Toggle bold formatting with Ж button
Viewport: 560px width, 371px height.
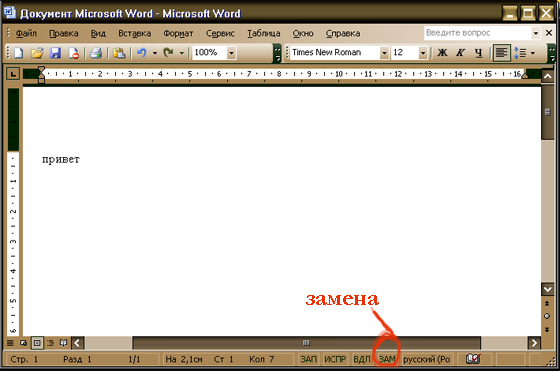click(442, 53)
